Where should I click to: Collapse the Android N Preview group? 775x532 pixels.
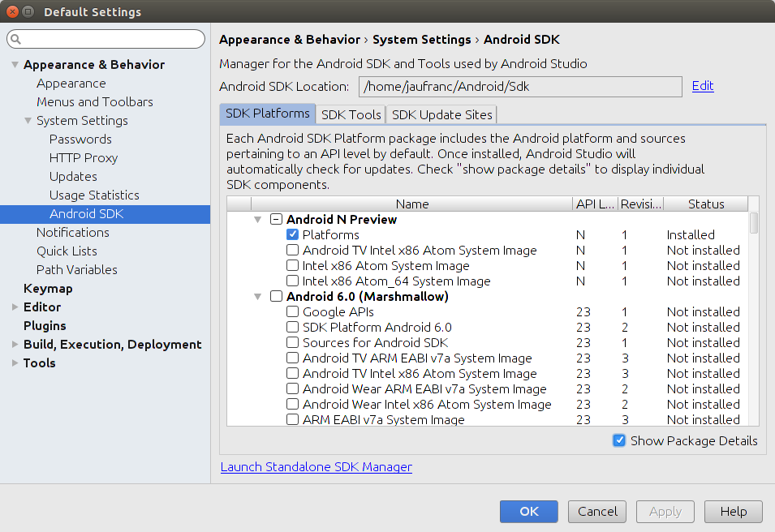[x=258, y=219]
